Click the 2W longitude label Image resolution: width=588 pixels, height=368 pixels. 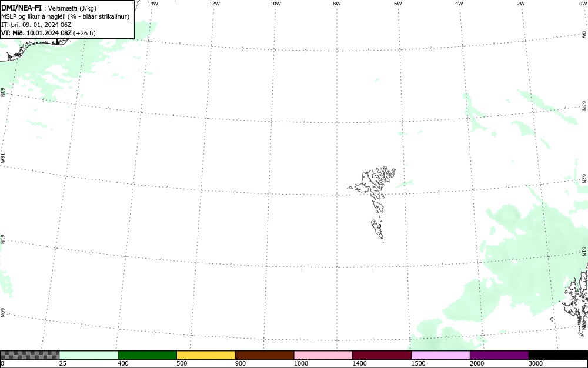[x=520, y=4]
